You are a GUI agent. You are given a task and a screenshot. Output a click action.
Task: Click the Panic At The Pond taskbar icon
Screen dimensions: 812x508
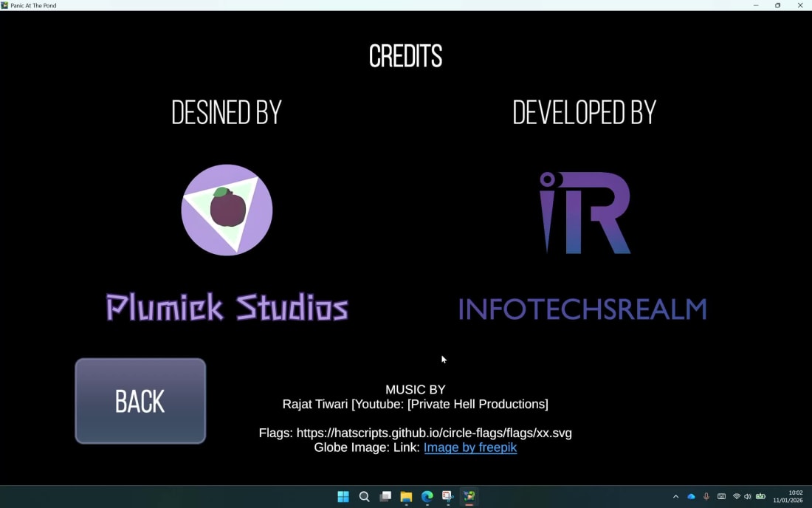click(469, 497)
